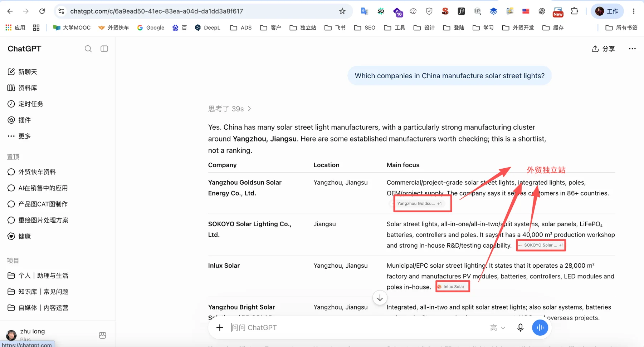This screenshot has height=347, width=644.
Task: Open the 大学MOOC bookmark
Action: click(x=72, y=28)
